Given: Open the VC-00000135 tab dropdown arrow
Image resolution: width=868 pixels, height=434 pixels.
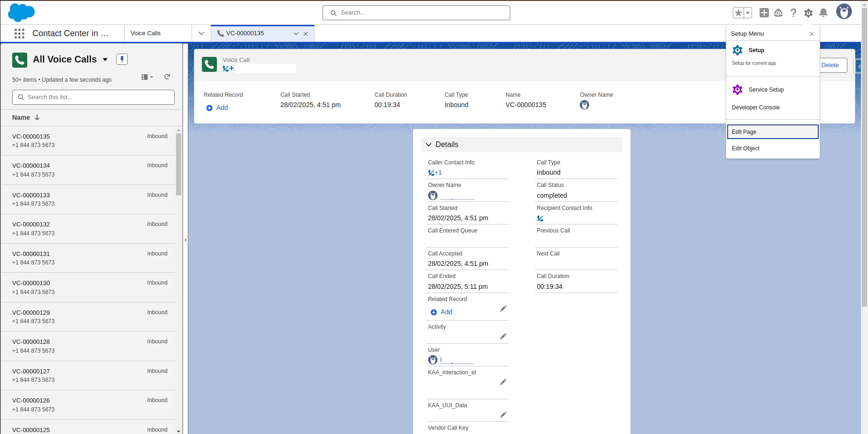Looking at the screenshot, I should pyautogui.click(x=296, y=33).
